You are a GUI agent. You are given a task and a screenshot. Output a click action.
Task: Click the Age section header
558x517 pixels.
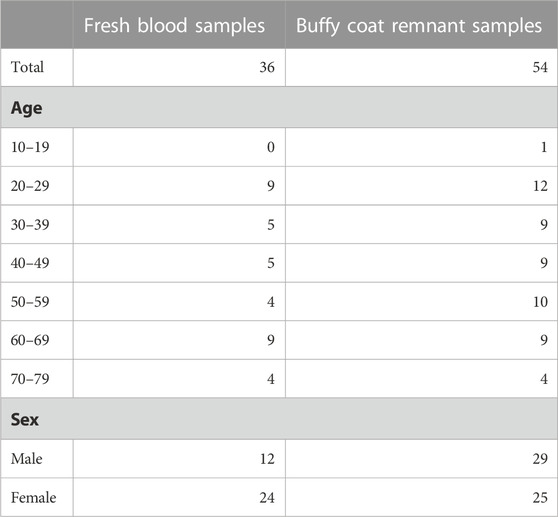[x=26, y=108]
